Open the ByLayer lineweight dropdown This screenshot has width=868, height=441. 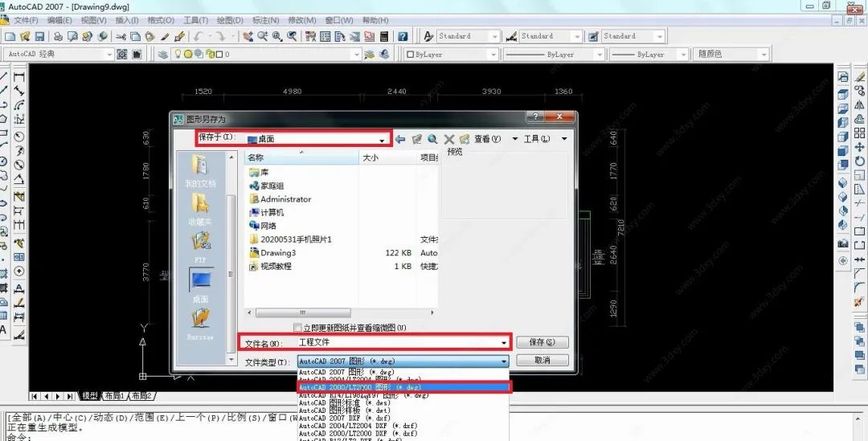[683, 55]
